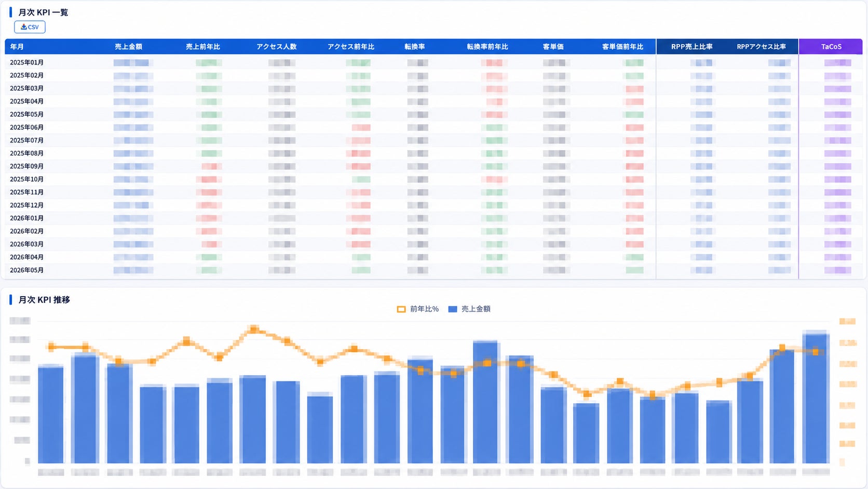Click the 転換率 column header

[x=415, y=47]
